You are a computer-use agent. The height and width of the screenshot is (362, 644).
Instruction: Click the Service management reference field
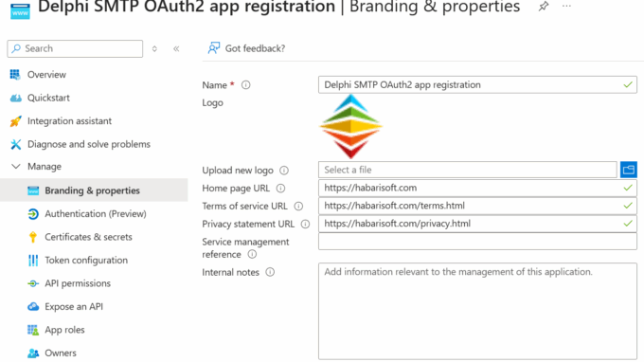tap(477, 242)
